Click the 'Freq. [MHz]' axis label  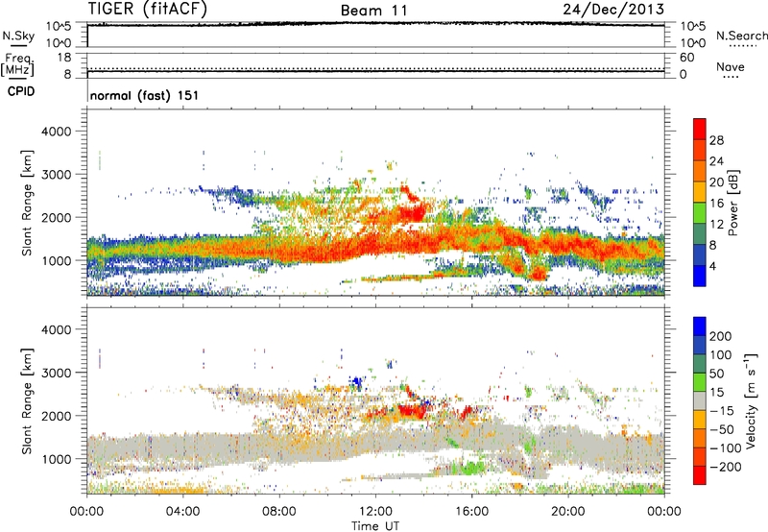tap(18, 64)
